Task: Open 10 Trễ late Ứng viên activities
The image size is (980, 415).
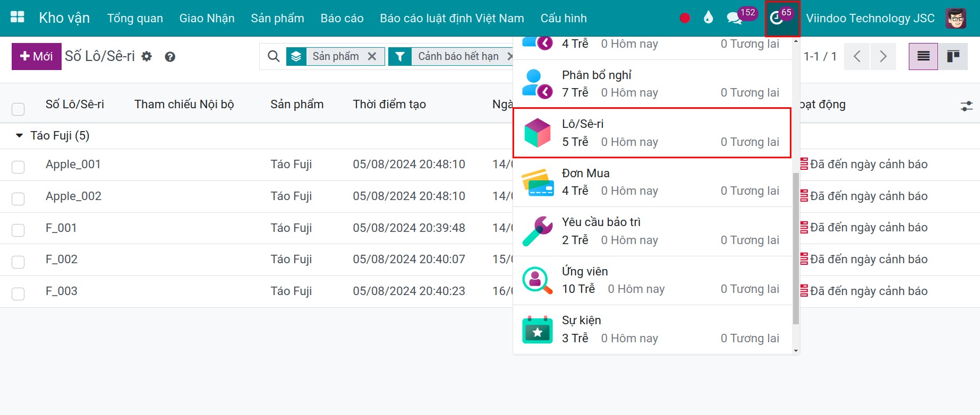Action: [x=578, y=289]
